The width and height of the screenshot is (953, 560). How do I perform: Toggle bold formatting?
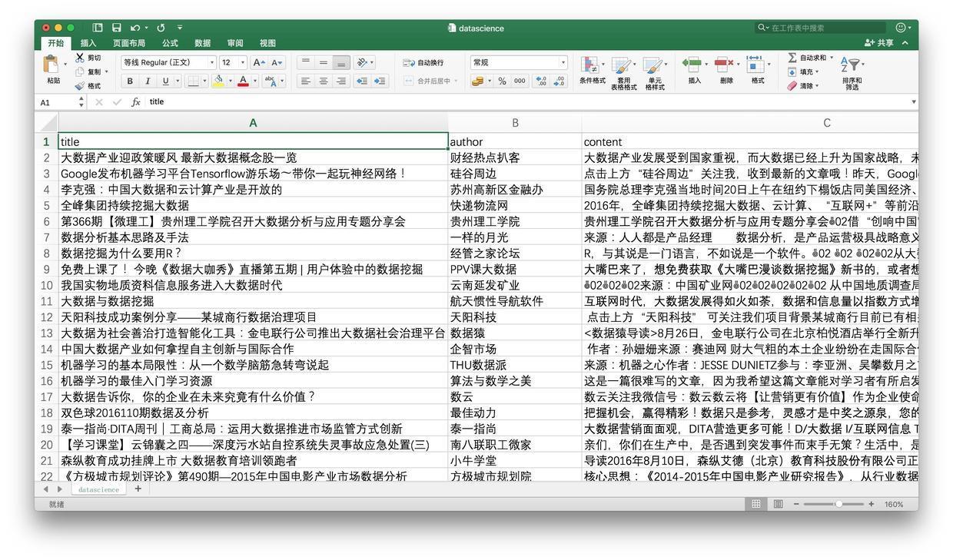pos(130,81)
